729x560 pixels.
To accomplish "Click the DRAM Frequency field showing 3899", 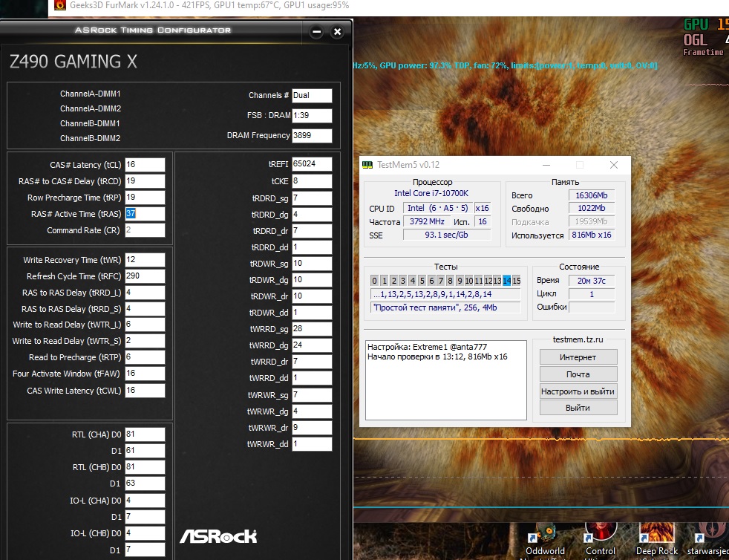I will click(312, 135).
